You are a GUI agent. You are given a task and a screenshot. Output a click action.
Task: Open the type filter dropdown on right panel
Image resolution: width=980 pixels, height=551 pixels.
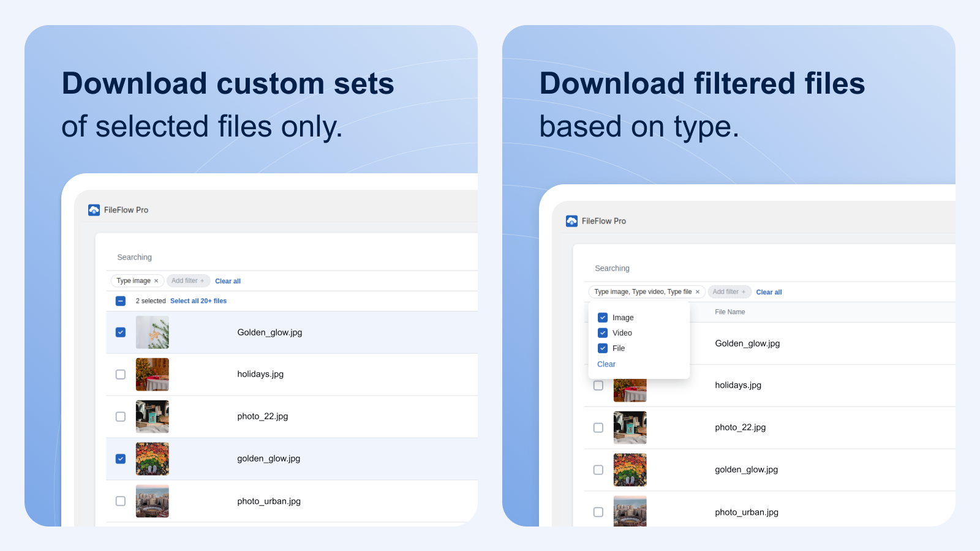click(x=643, y=292)
